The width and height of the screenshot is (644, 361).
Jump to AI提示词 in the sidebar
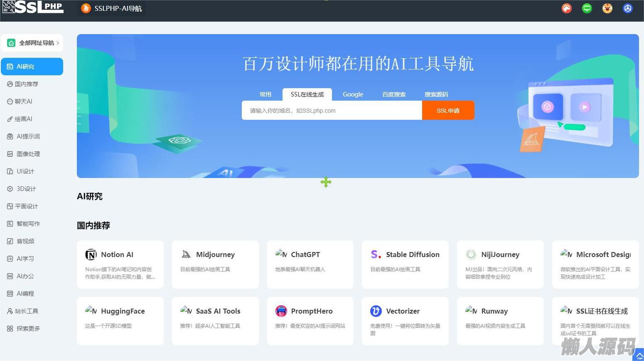32,136
